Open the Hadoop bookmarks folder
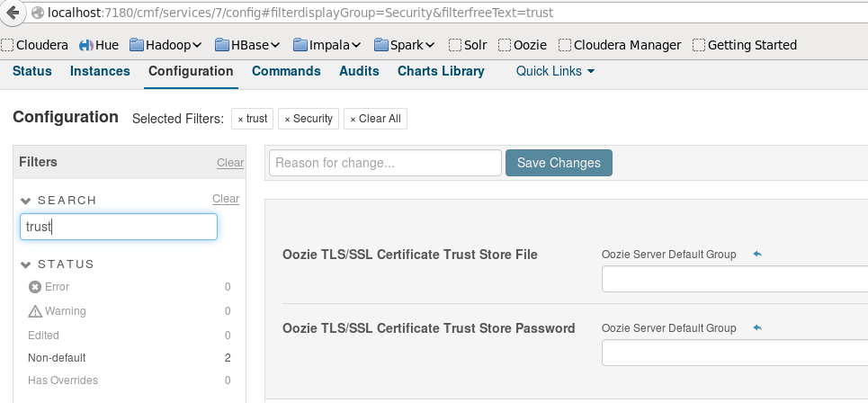This screenshot has height=403, width=868. [x=171, y=45]
